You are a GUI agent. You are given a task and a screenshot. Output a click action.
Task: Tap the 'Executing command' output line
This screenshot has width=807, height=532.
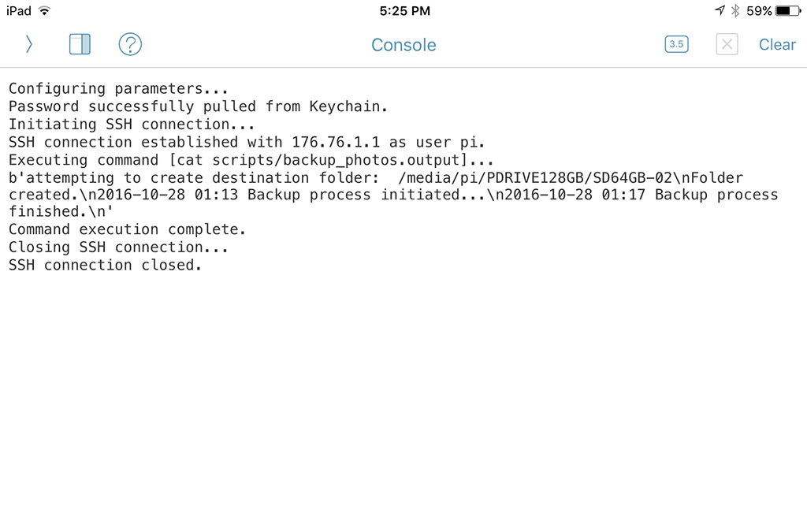(251, 160)
